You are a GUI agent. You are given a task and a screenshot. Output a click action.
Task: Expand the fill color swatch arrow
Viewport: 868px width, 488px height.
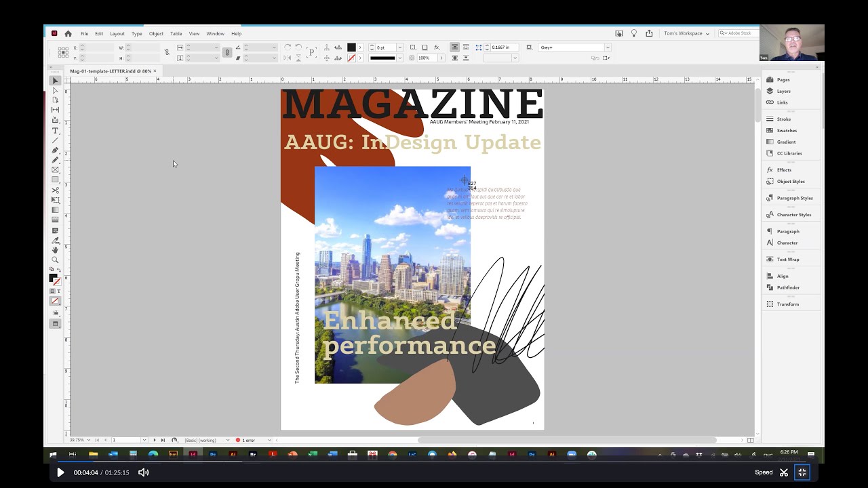point(360,47)
